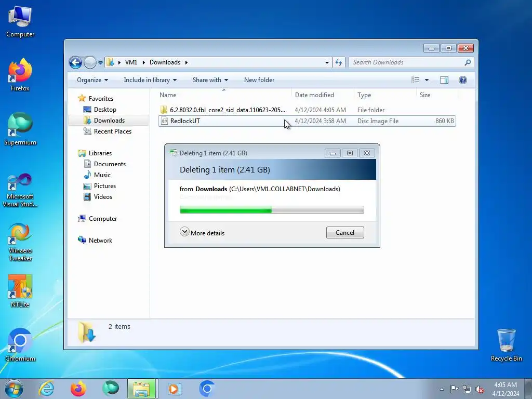
Task: Open the Microsoft Visual Studio desktop shortcut
Action: [x=20, y=190]
